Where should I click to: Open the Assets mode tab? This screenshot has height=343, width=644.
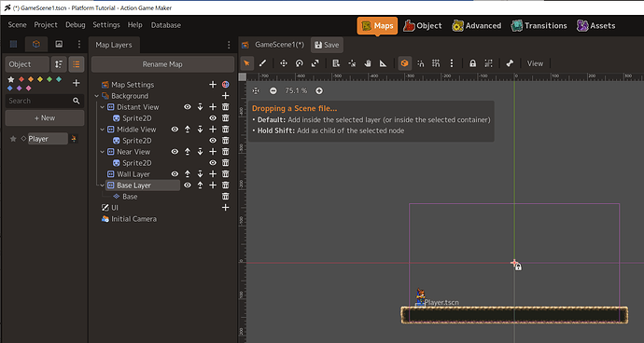tap(596, 25)
